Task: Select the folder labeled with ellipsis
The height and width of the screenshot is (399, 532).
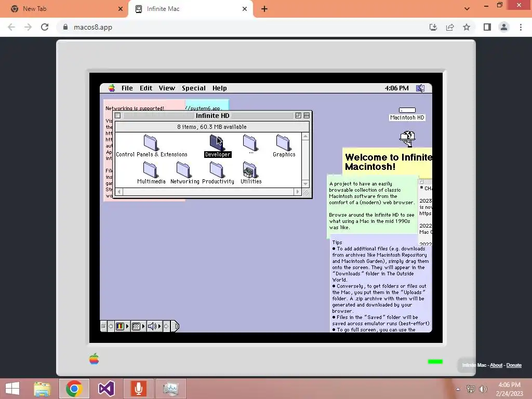Action: point(251,144)
